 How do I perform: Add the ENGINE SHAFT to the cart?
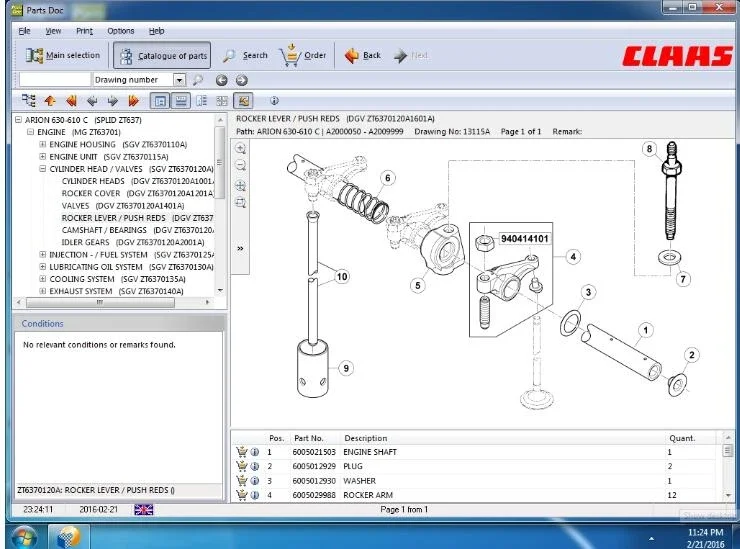241,452
